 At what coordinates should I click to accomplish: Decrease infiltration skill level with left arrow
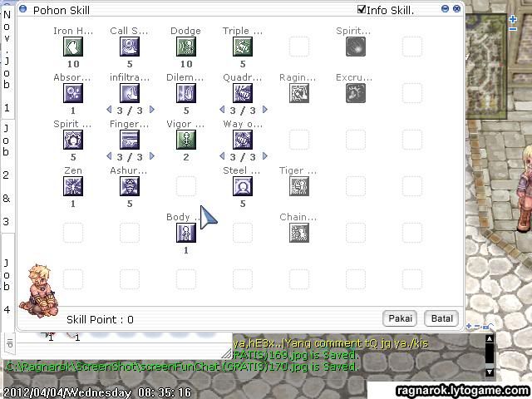109,110
